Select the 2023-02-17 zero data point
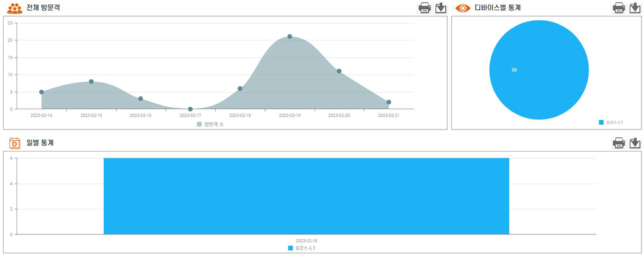The image size is (644, 259). [x=190, y=109]
